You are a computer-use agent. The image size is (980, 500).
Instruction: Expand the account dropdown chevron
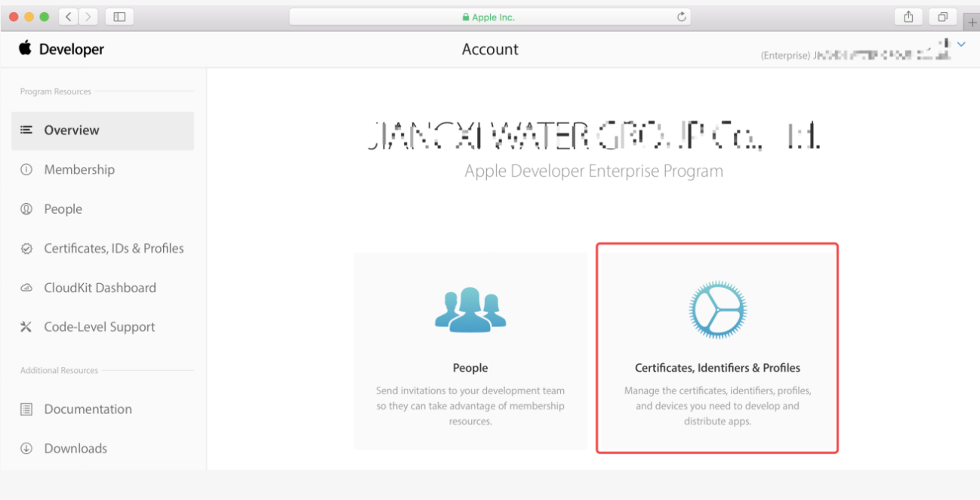[961, 45]
